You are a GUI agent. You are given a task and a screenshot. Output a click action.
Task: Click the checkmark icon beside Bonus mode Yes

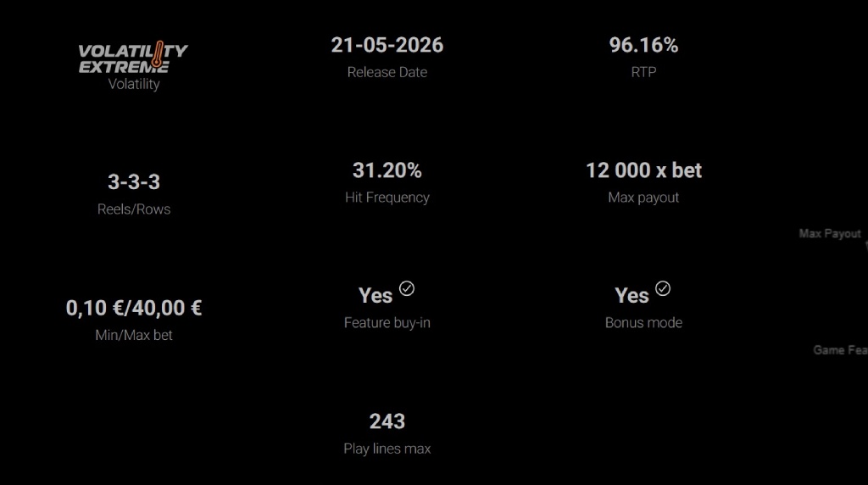pos(663,289)
